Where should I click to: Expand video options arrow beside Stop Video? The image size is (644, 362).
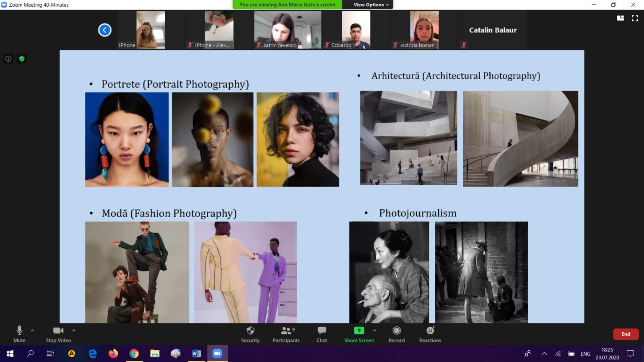point(74,331)
